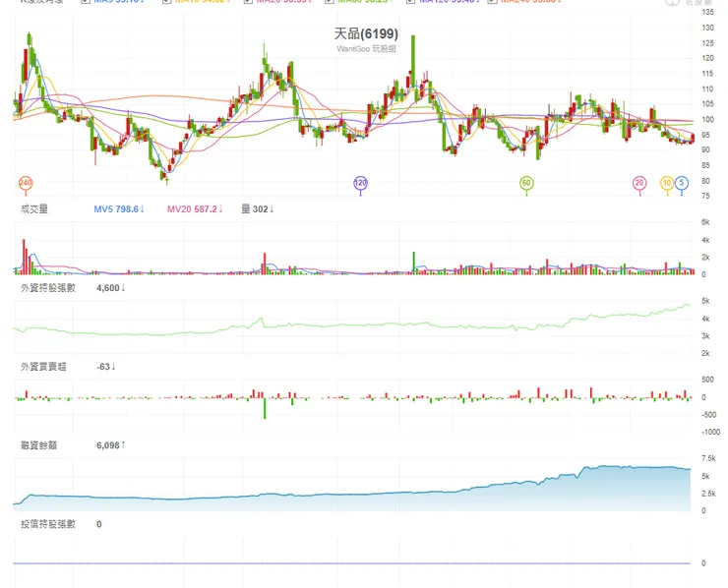
Task: Toggle the MA5 line checkbox
Action: [x=86, y=1]
